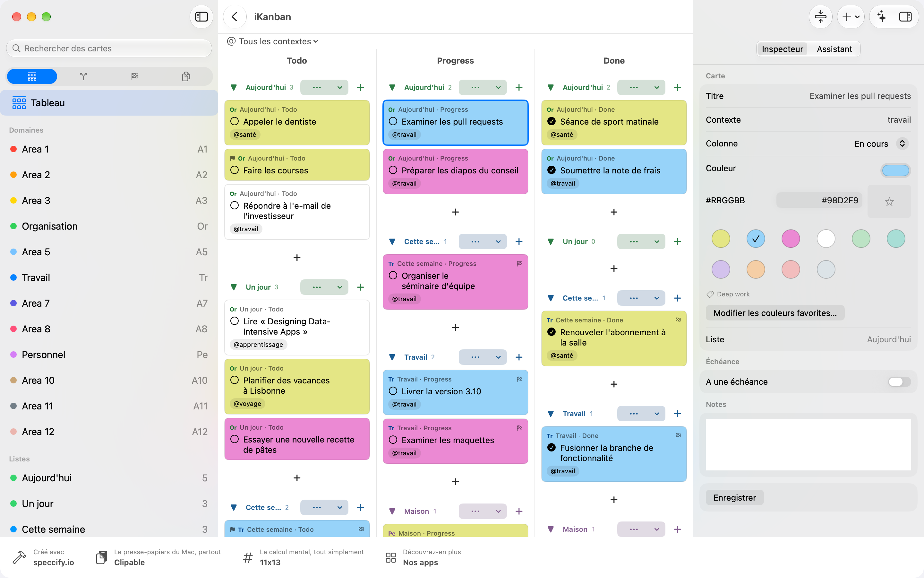Click the tag icon beside Deep work
The image size is (924, 578).
coord(710,294)
